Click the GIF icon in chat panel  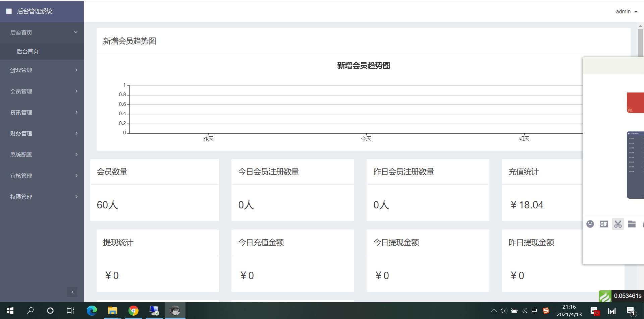(604, 224)
